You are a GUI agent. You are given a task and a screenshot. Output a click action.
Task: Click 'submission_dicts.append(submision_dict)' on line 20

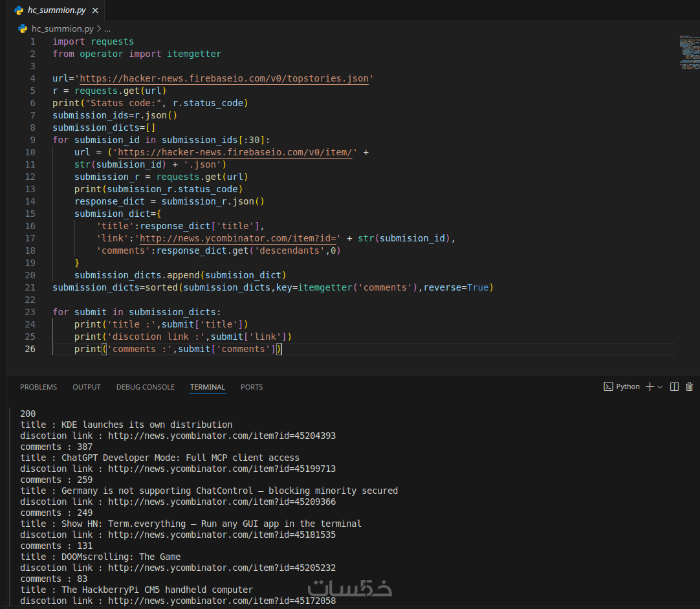point(180,276)
